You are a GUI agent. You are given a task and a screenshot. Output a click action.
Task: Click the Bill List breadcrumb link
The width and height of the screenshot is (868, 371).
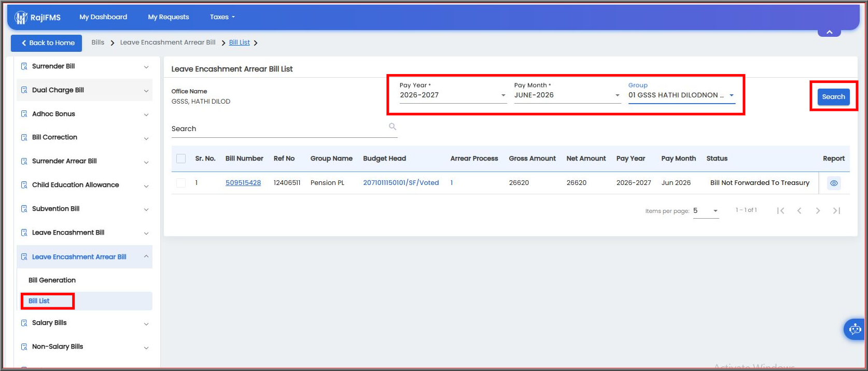click(x=240, y=42)
